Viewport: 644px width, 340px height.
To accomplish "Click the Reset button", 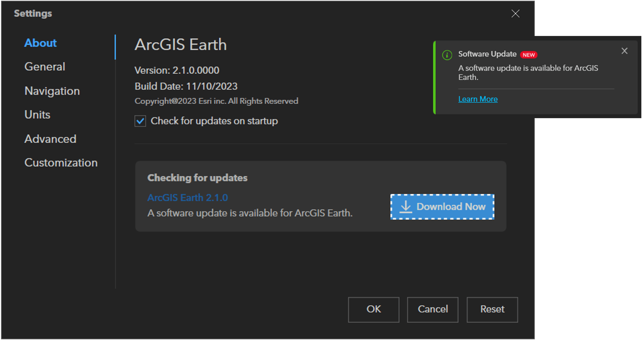I will [x=492, y=309].
